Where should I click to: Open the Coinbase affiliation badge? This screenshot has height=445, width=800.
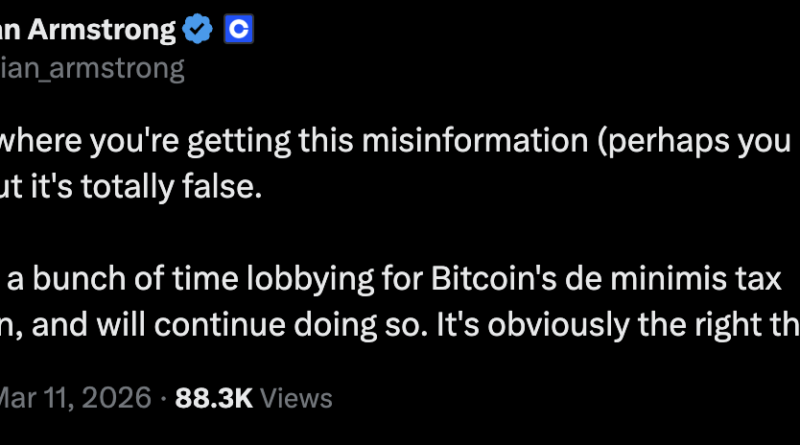239,30
